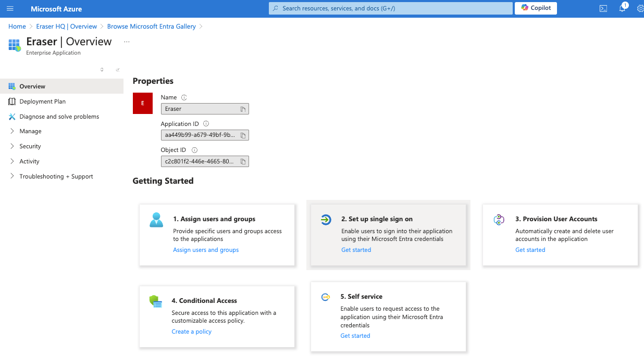The image size is (644, 356).
Task: Copy the Name field value
Action: coord(243,109)
